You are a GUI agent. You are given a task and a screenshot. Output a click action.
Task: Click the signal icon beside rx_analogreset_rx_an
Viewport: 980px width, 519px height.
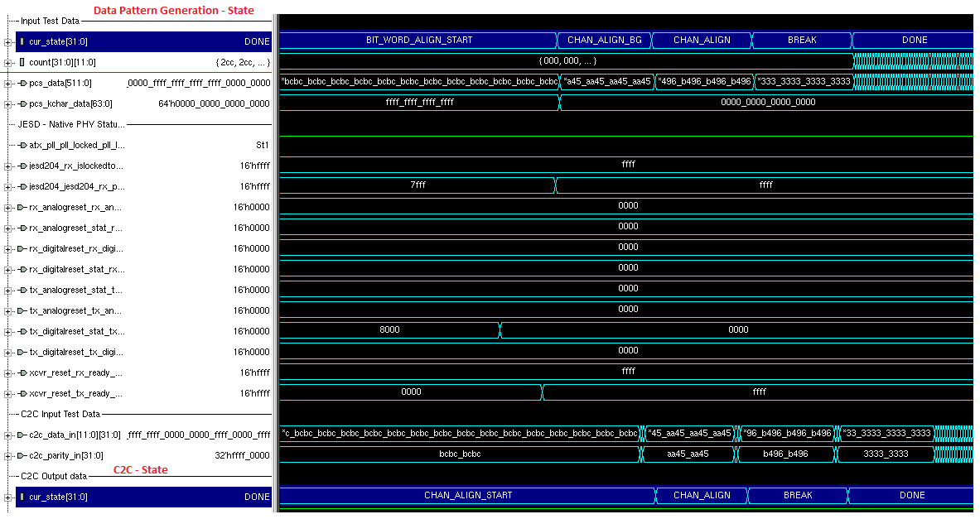point(22,207)
